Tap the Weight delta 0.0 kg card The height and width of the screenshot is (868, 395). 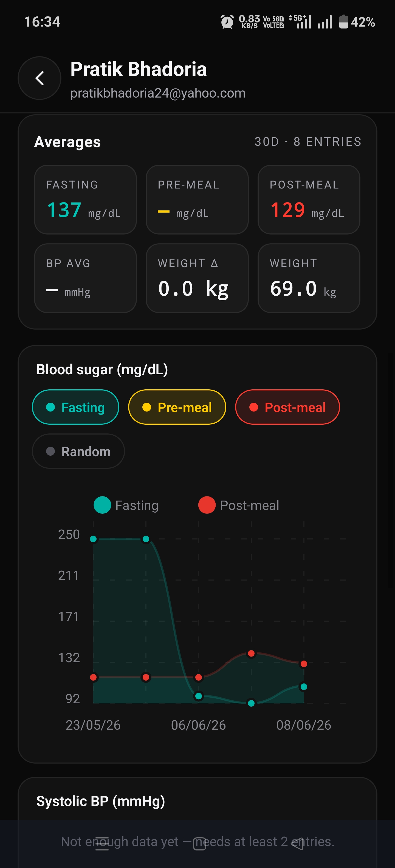coord(197,278)
